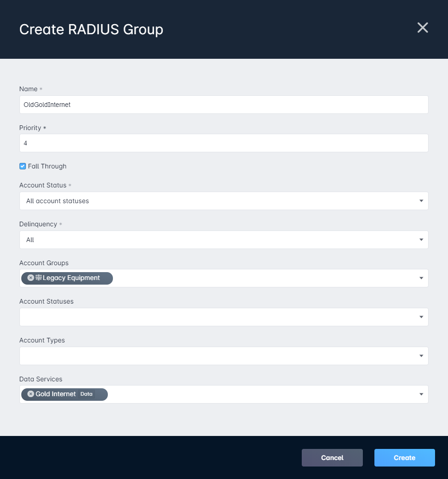Create the RADIUS group
This screenshot has height=479, width=448.
(404, 458)
